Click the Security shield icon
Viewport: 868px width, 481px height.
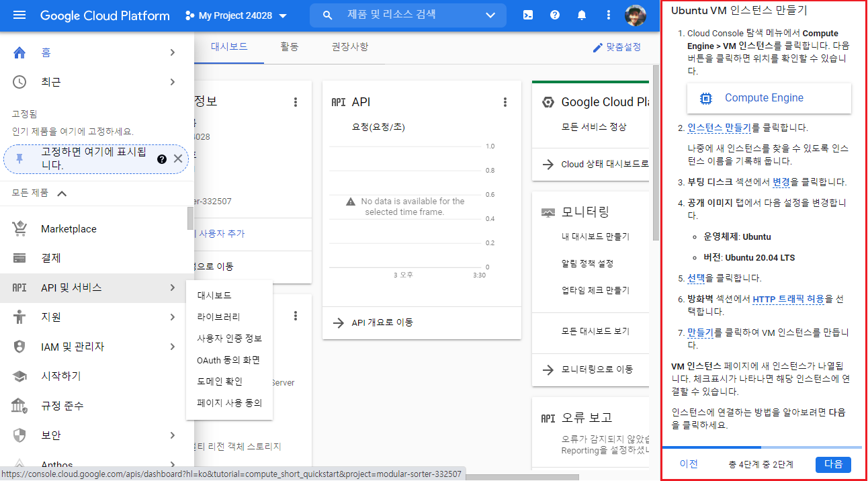click(x=19, y=435)
